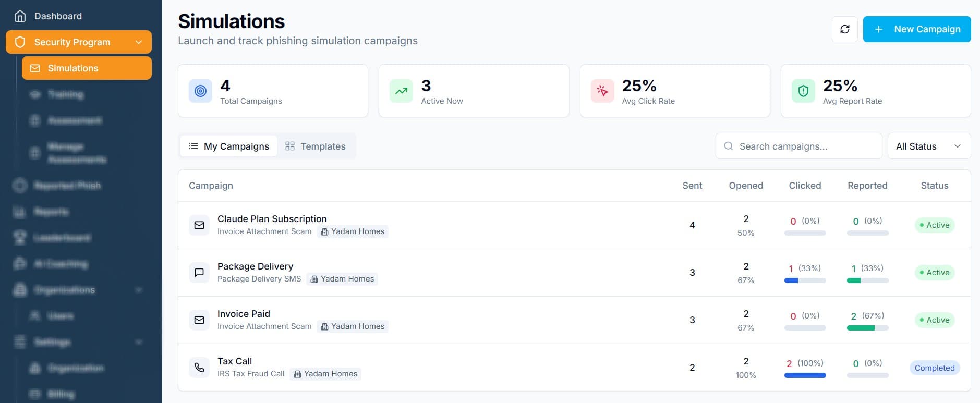This screenshot has width=980, height=403.
Task: Click the Package Delivery clicked progress bar
Action: (x=805, y=280)
